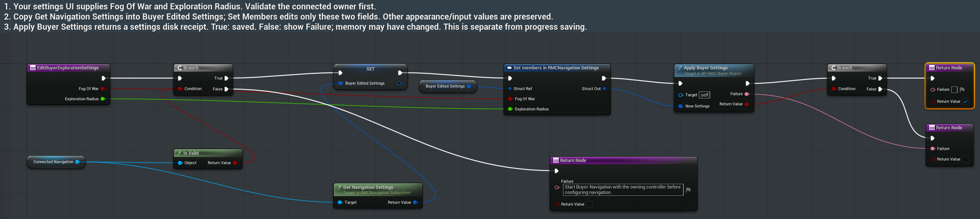Click the Target pin on Get Navigation Settings
The height and width of the screenshot is (219, 980).
point(340,202)
